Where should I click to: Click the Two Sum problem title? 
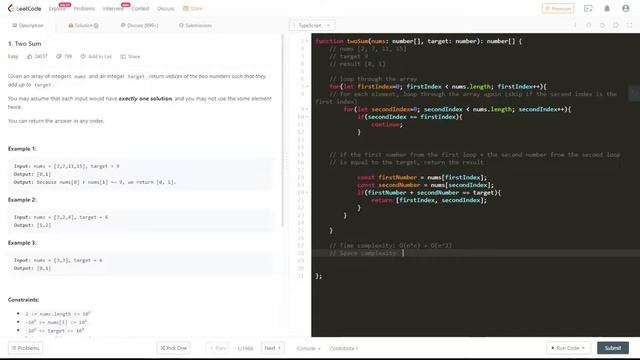24,43
